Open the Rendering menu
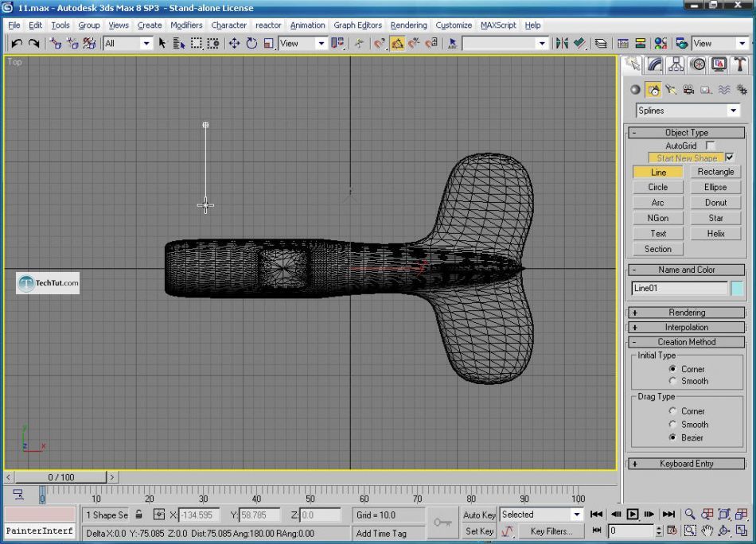The width and height of the screenshot is (756, 544). (x=408, y=25)
